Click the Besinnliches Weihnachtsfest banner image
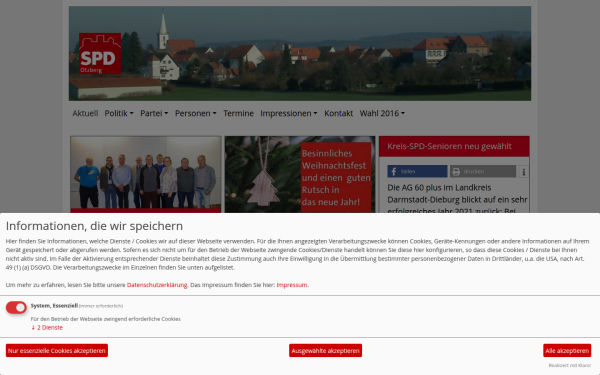The height and width of the screenshot is (375, 600). (300, 174)
